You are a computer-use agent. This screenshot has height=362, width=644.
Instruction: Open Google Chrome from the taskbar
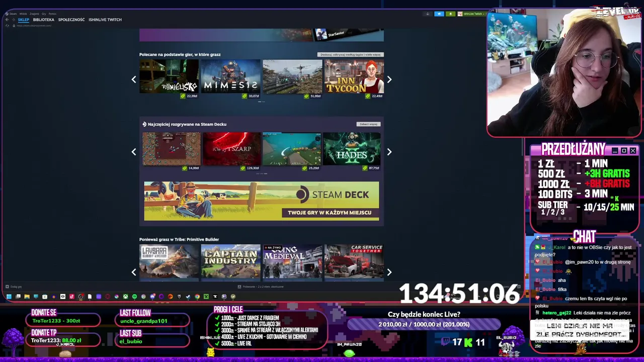tap(197, 297)
